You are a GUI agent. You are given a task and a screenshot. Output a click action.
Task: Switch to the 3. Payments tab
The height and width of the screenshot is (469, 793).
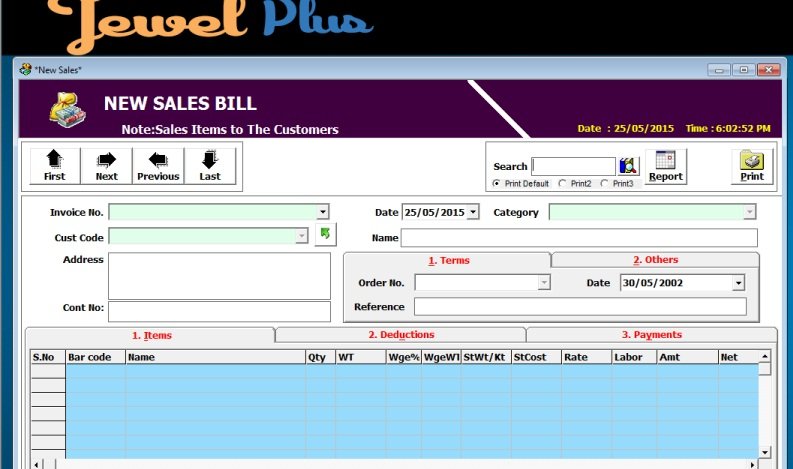pyautogui.click(x=651, y=335)
